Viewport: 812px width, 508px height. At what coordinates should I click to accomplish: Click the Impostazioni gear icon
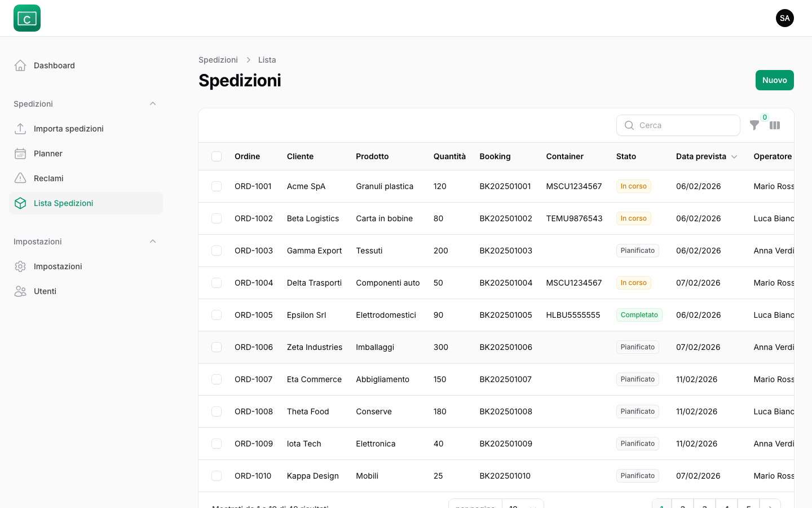tap(20, 266)
